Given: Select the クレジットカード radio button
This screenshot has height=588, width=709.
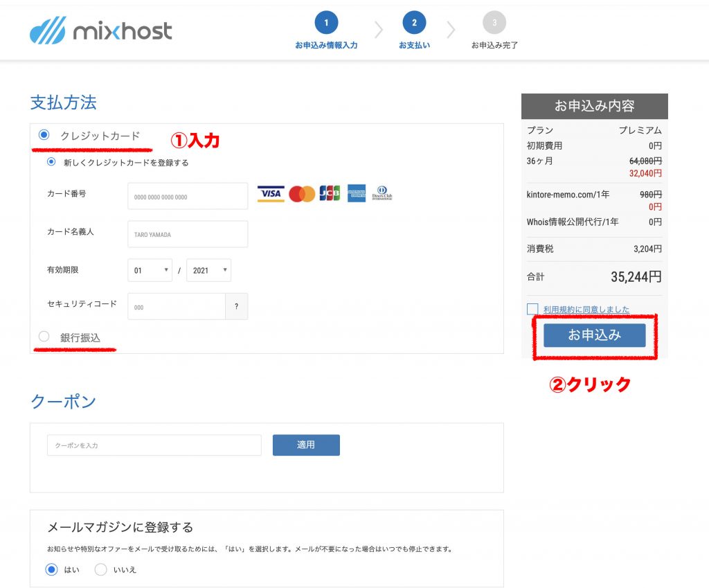Looking at the screenshot, I should pos(44,135).
